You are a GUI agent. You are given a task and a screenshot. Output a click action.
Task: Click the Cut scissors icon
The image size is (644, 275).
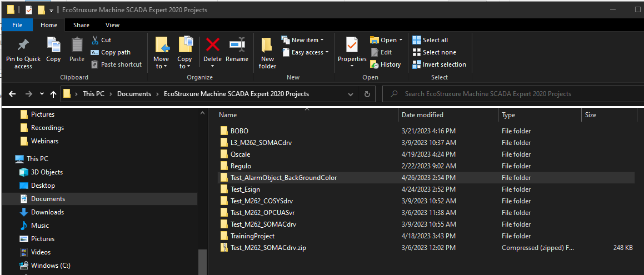pyautogui.click(x=95, y=40)
